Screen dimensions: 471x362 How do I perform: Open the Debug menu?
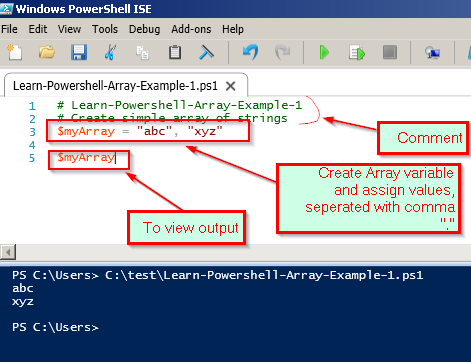pyautogui.click(x=144, y=29)
